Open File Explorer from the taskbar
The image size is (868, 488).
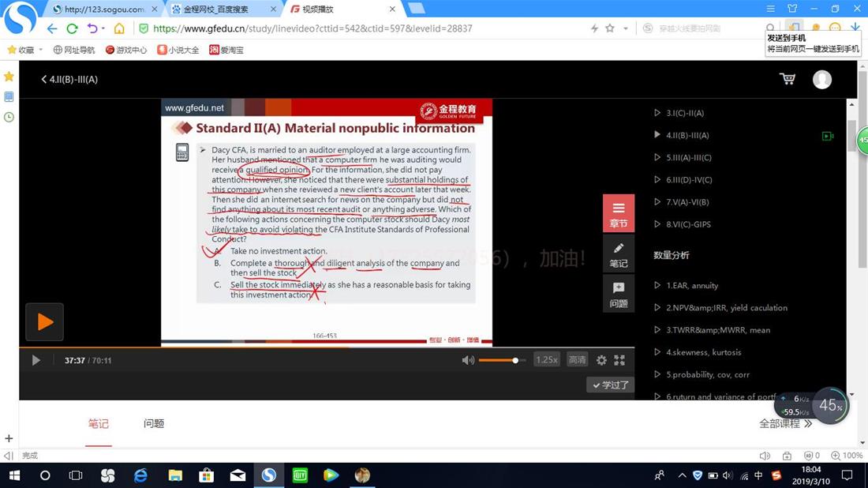[175, 475]
